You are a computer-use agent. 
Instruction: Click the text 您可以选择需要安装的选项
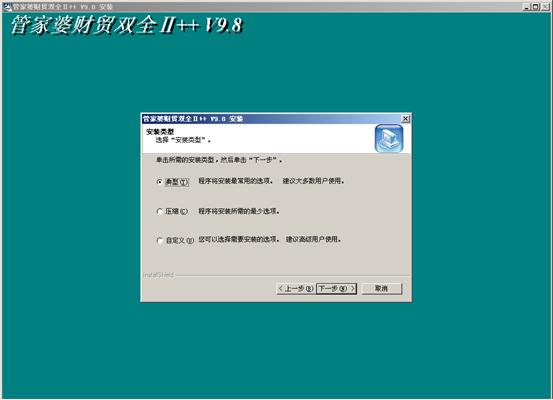tap(239, 240)
